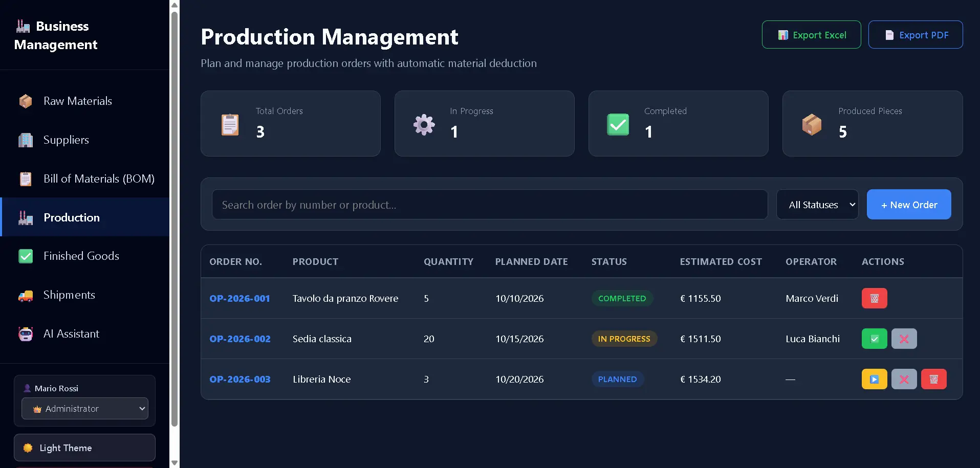Delete order OP-2026-001 with trash icon

click(874, 298)
